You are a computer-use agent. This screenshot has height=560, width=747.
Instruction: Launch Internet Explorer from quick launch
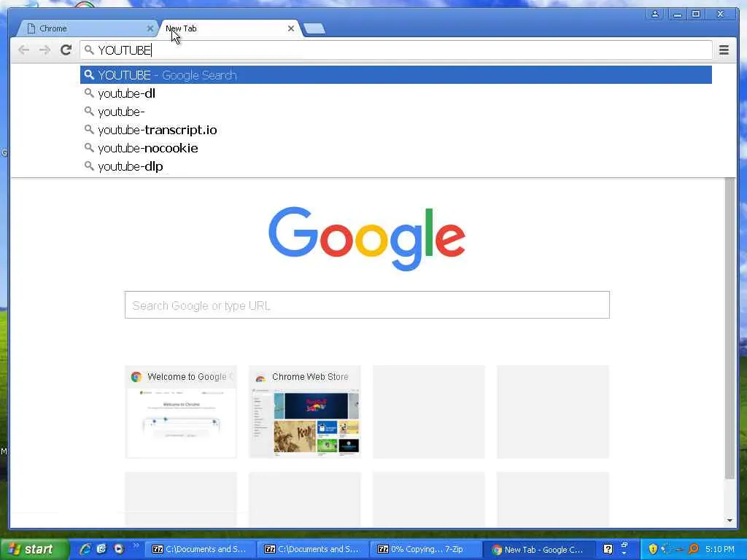click(x=85, y=549)
